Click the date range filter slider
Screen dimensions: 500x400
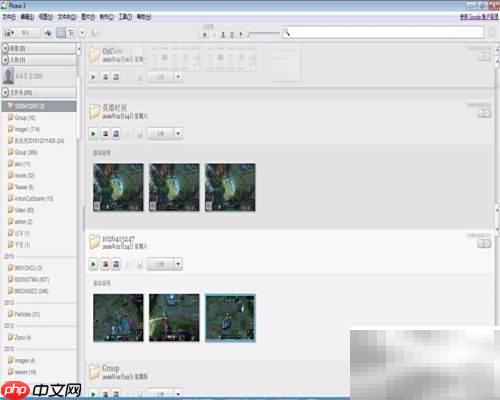click(x=264, y=33)
